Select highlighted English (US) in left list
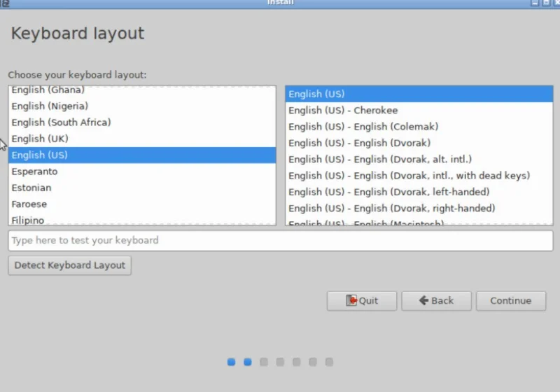This screenshot has width=560, height=392. 142,155
